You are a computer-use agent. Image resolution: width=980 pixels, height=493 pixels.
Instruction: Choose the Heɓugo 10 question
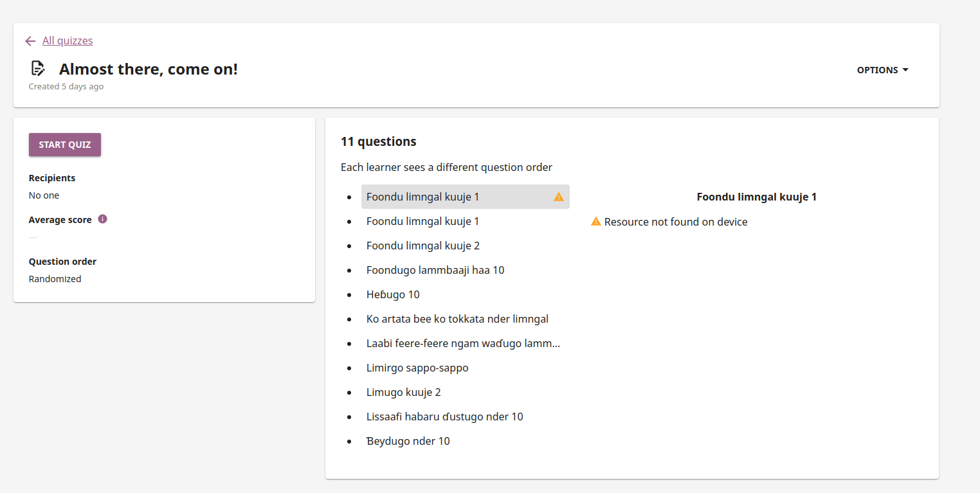466,294
